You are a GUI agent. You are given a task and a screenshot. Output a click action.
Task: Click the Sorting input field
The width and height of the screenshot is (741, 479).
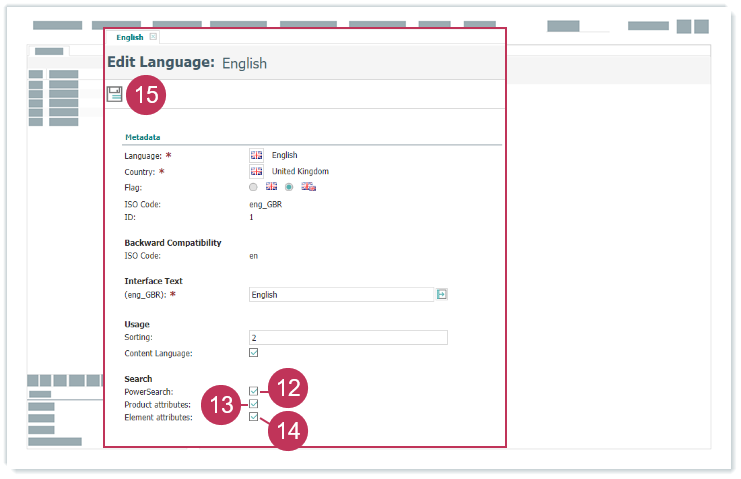pos(347,338)
